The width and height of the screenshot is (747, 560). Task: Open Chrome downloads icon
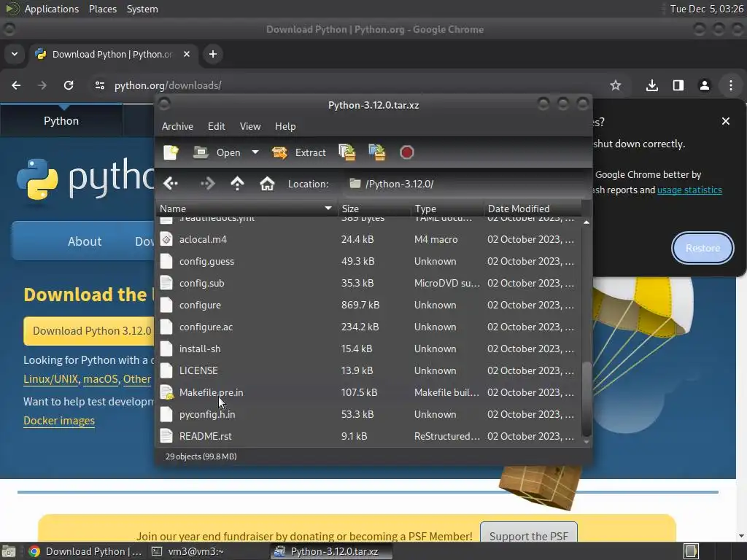(x=651, y=85)
